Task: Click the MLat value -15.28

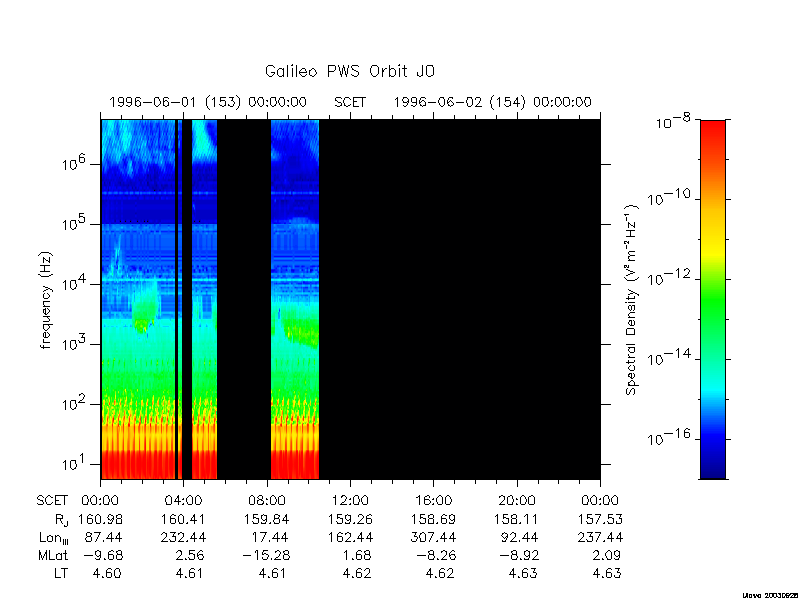Action: tap(267, 555)
